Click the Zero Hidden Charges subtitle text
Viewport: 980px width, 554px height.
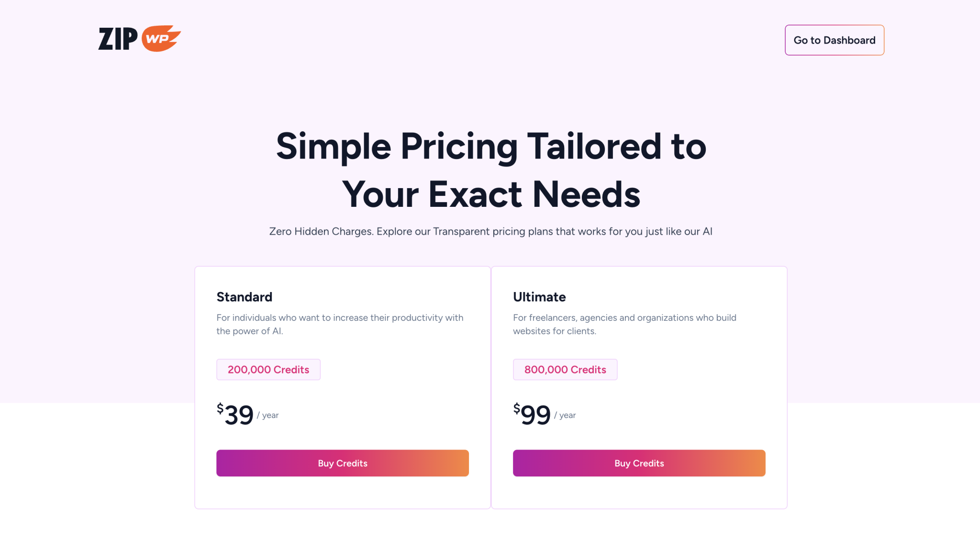pos(490,231)
